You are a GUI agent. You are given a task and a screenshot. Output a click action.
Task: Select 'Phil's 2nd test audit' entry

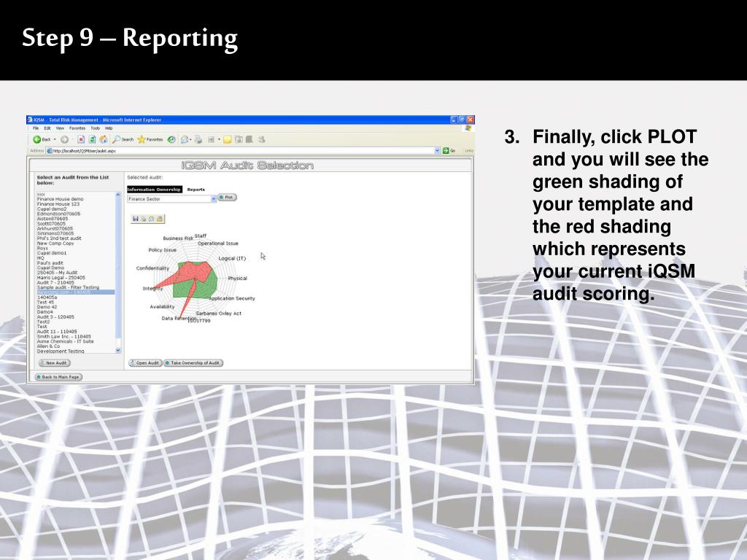59,238
